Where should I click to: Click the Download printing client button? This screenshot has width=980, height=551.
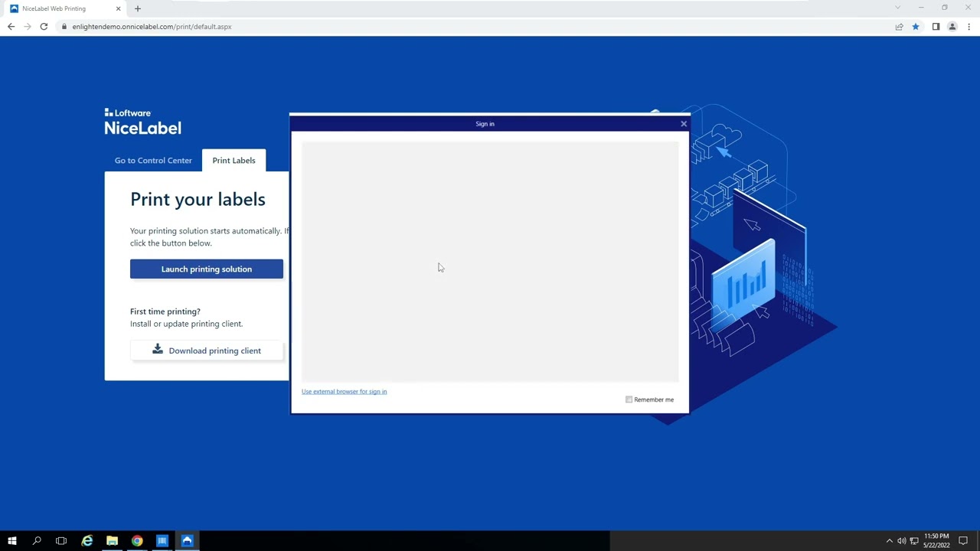[207, 350]
